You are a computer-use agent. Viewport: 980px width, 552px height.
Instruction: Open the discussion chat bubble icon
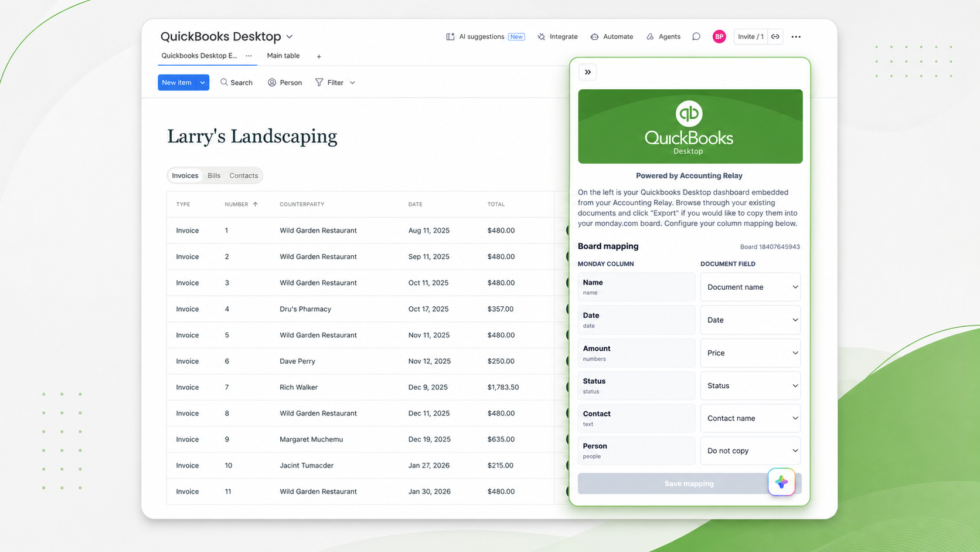(696, 36)
